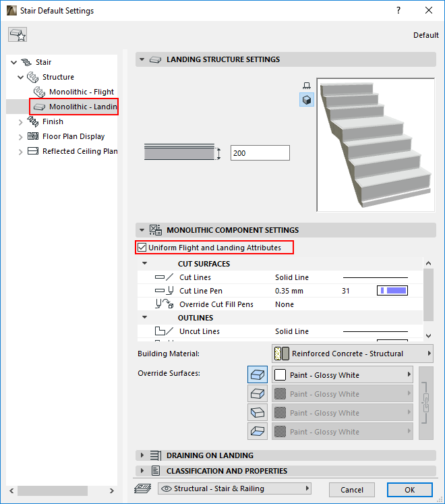445x504 pixels.
Task: Click the Uncut Lines row icon
Action: (164, 331)
